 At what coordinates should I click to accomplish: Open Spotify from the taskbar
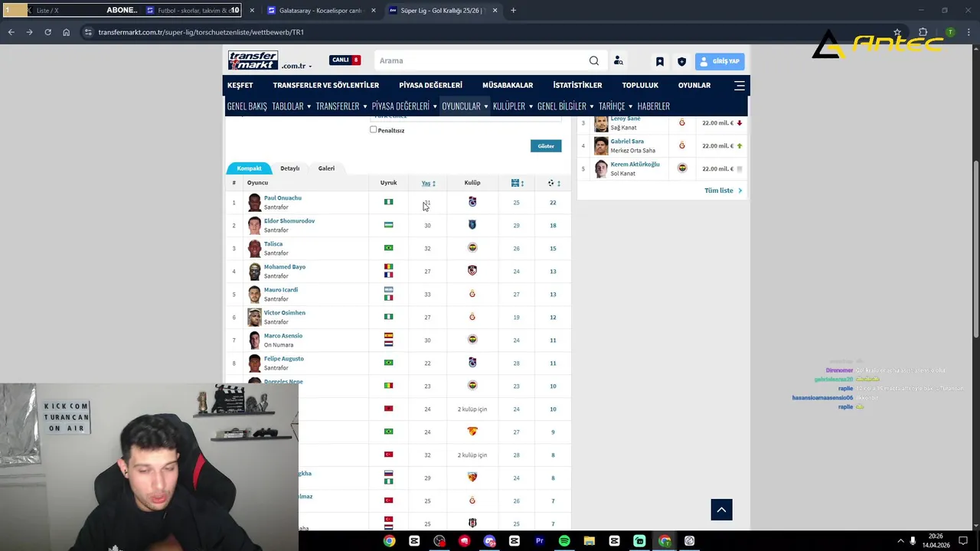coord(564,541)
